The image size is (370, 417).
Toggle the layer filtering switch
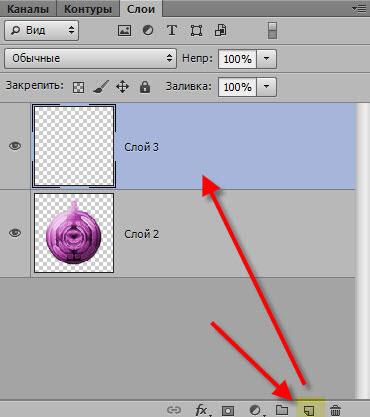click(x=272, y=30)
